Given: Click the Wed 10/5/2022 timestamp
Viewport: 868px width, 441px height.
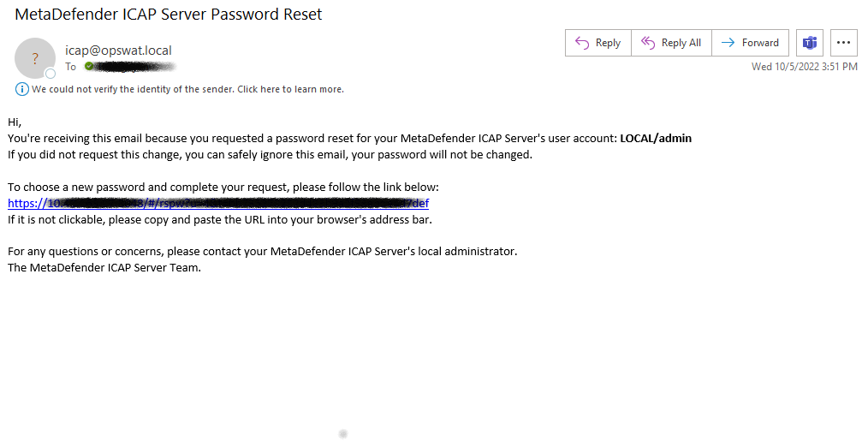Looking at the screenshot, I should (805, 67).
